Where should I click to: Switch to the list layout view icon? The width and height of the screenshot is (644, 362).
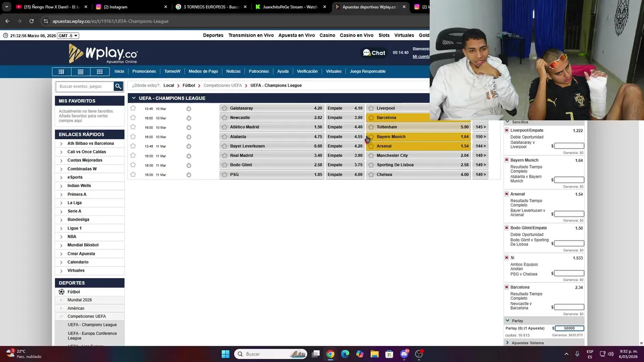click(x=80, y=71)
